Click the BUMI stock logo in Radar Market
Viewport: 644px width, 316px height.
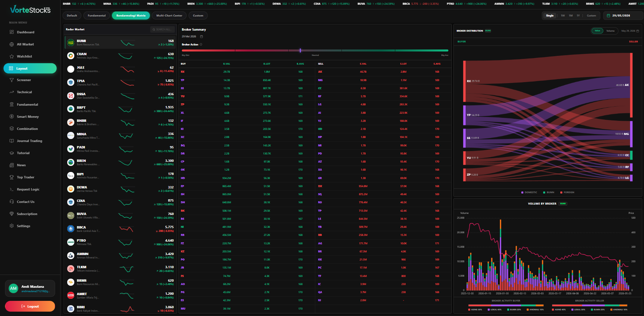click(71, 42)
